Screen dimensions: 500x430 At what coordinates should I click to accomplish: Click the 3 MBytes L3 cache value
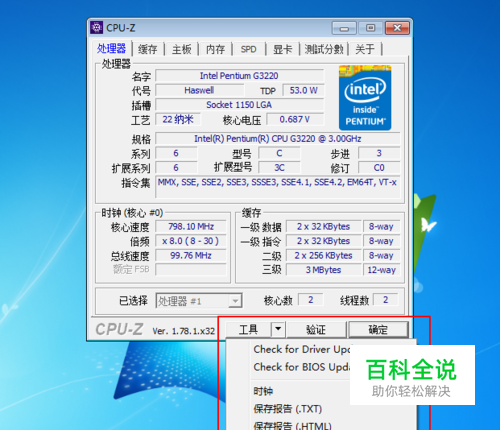coord(324,270)
